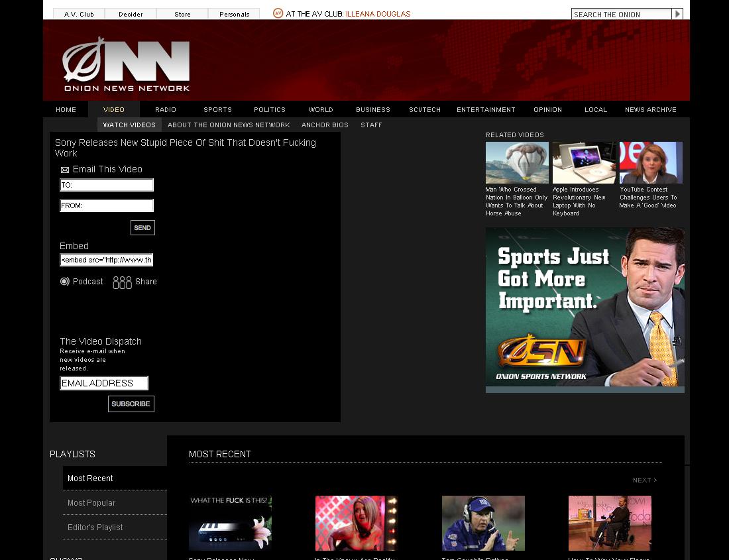Open the BUSINESS section
729x560 pixels.
[373, 109]
